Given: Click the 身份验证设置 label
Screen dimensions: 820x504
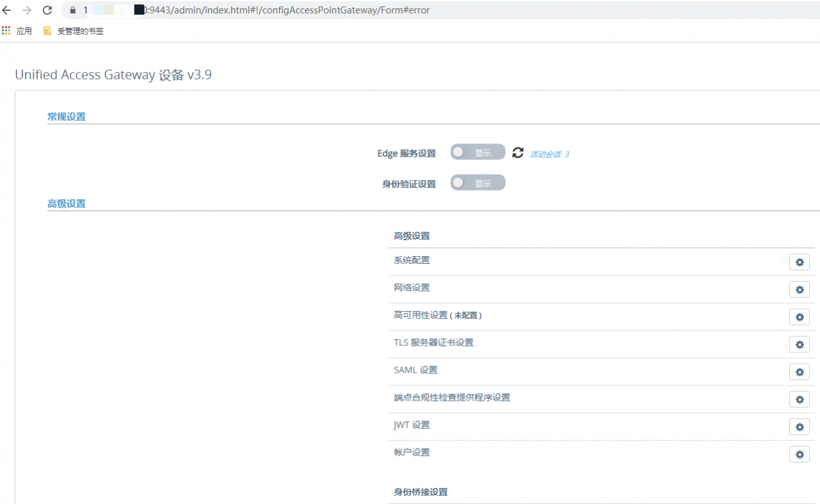Looking at the screenshot, I should (x=409, y=184).
